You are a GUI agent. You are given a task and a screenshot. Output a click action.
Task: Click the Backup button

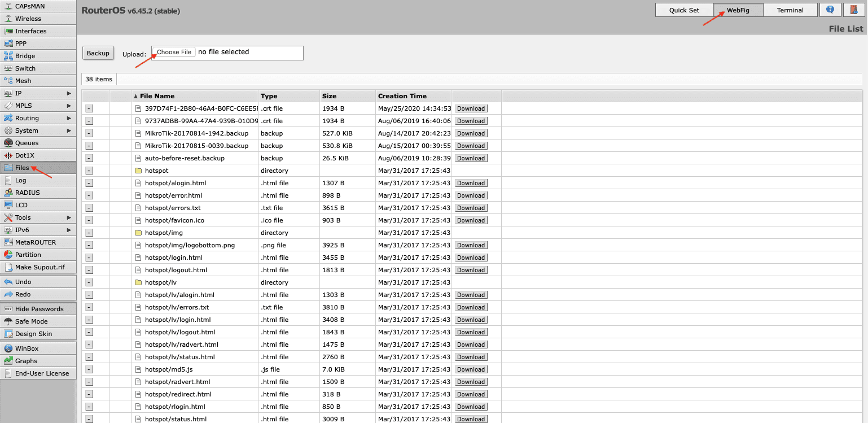98,53
